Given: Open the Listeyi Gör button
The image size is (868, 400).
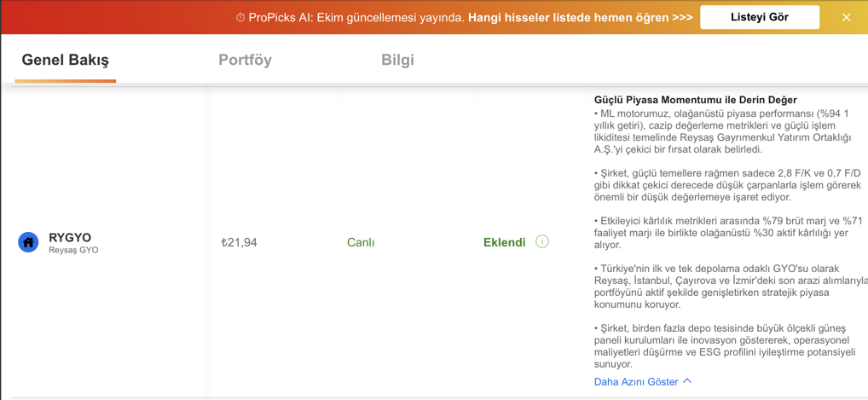Looking at the screenshot, I should [x=760, y=17].
